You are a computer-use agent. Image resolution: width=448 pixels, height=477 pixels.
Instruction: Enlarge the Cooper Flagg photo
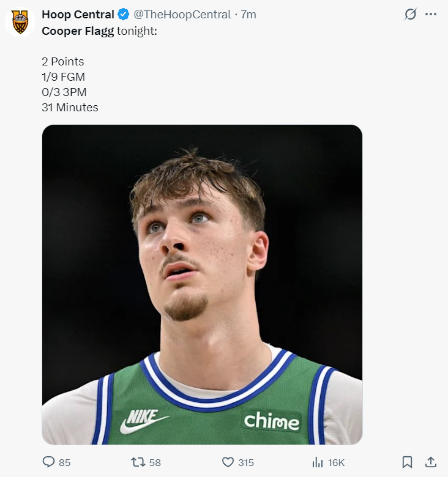pos(202,284)
